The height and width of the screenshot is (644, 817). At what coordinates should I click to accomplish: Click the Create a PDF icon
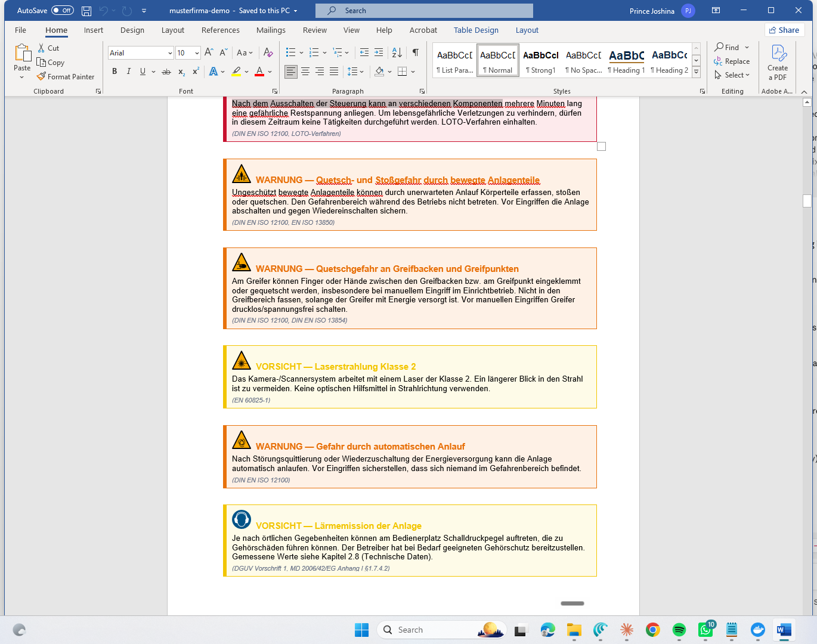coord(778,63)
